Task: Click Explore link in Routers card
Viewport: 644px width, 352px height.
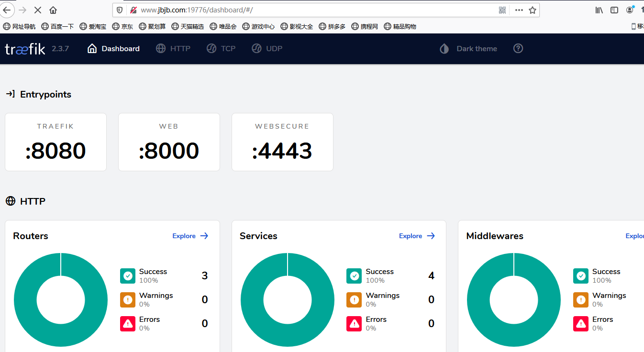Action: 190,236
